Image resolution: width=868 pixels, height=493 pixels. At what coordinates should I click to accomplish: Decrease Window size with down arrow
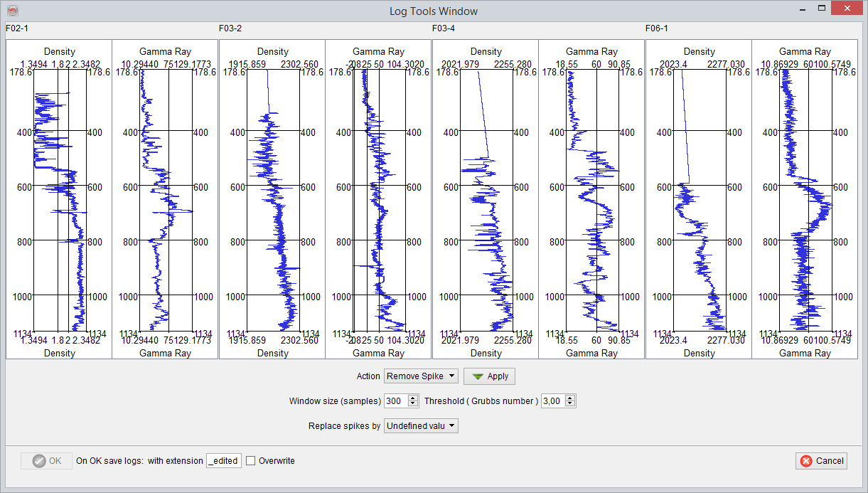pyautogui.click(x=414, y=404)
